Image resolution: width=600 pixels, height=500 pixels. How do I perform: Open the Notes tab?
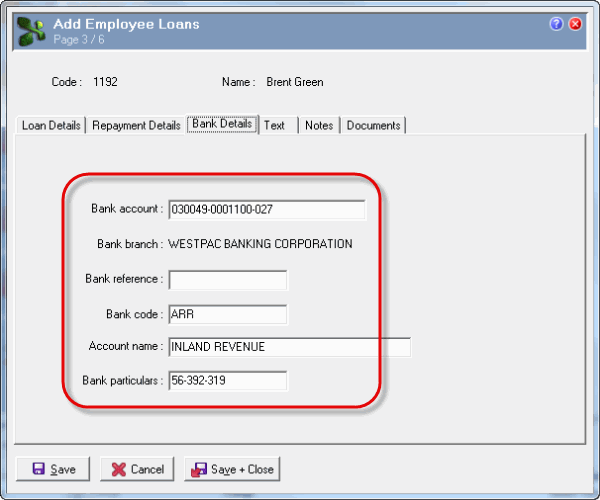tap(319, 126)
